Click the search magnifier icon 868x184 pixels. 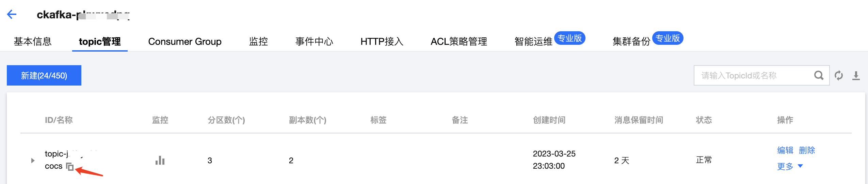pos(819,75)
